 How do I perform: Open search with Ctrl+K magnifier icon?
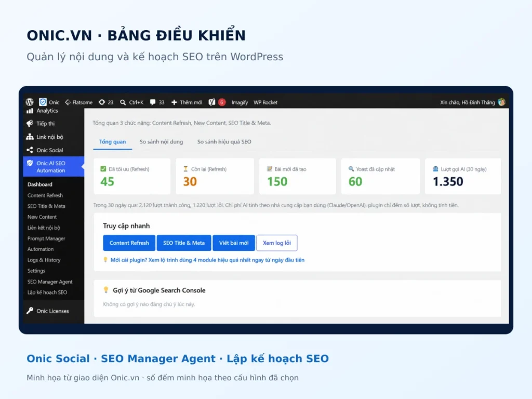click(x=123, y=102)
